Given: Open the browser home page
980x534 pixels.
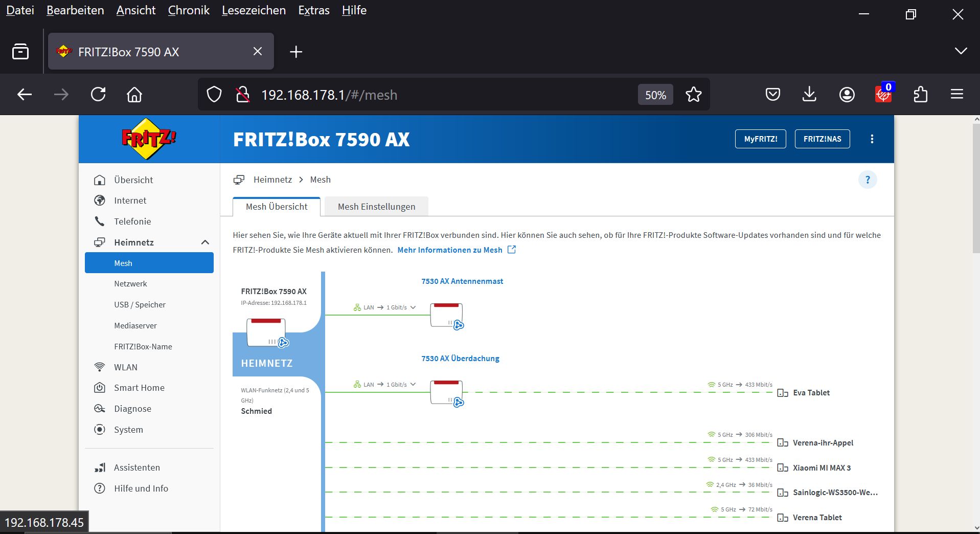Looking at the screenshot, I should coord(134,95).
